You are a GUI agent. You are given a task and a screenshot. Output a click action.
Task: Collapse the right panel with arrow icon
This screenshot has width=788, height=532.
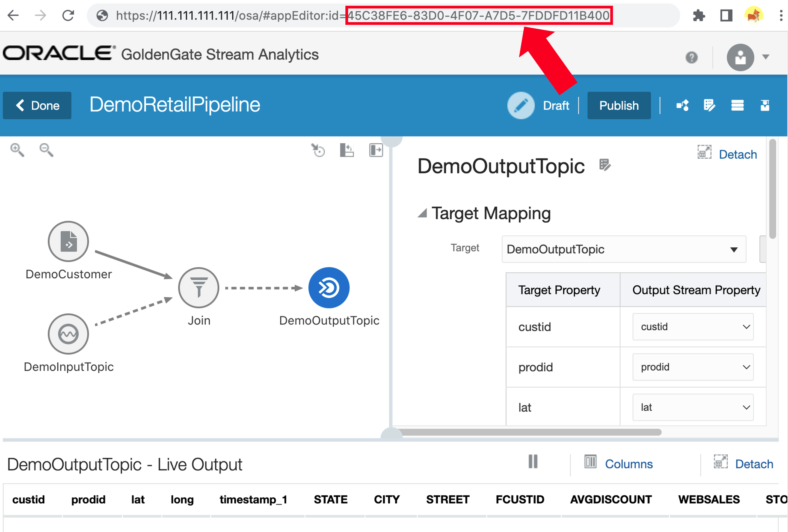tap(376, 150)
